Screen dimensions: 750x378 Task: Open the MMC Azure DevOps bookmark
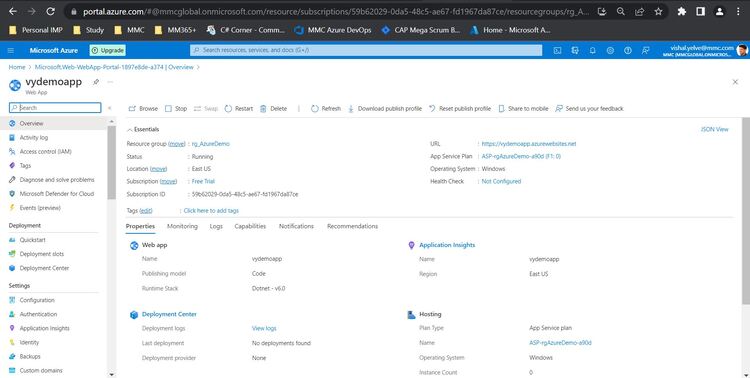click(333, 30)
